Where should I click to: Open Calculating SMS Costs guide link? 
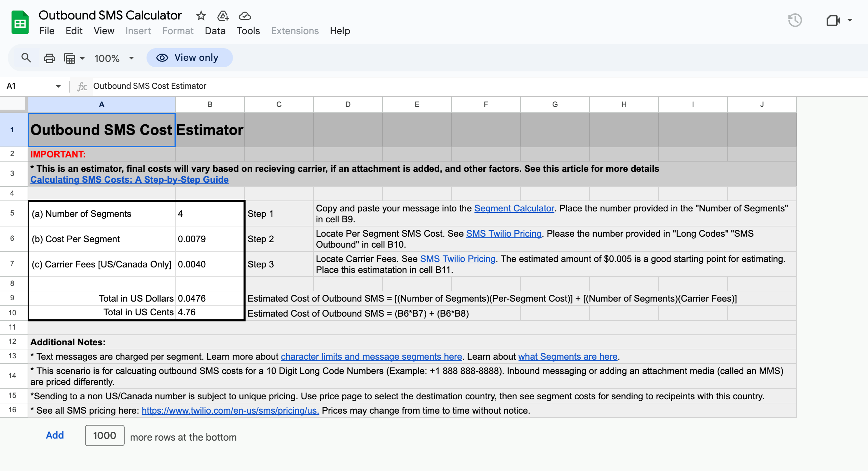coord(129,180)
